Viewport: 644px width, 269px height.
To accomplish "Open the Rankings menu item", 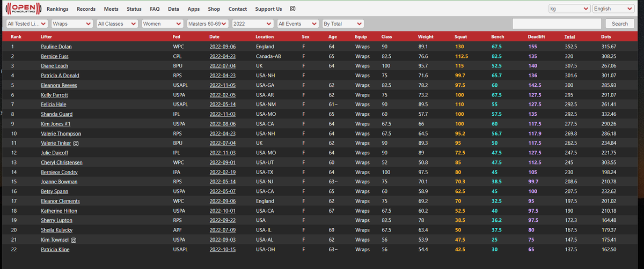I will click(x=57, y=9).
